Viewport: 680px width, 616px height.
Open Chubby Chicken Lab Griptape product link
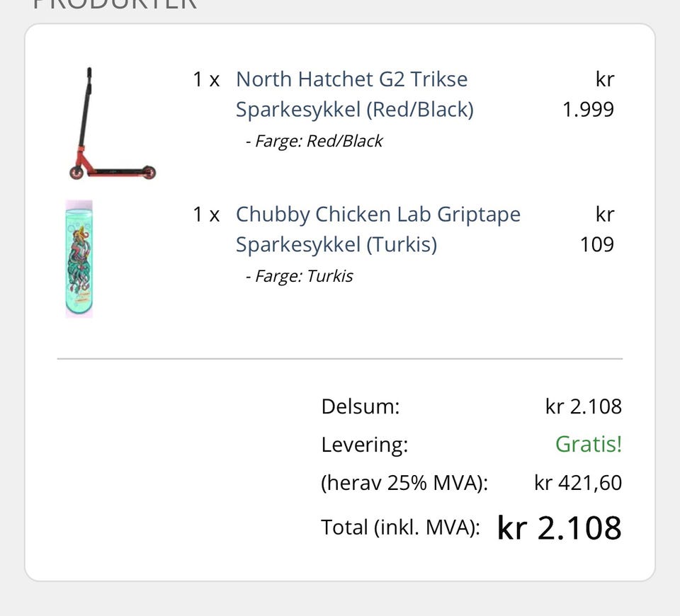point(378,229)
